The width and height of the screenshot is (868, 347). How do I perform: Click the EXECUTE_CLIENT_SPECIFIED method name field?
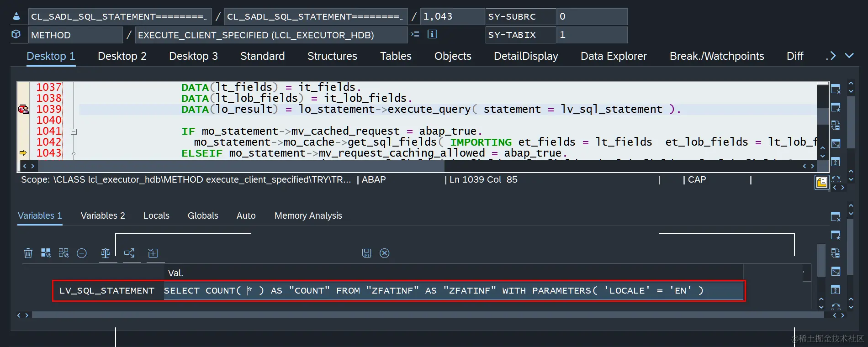click(x=271, y=35)
